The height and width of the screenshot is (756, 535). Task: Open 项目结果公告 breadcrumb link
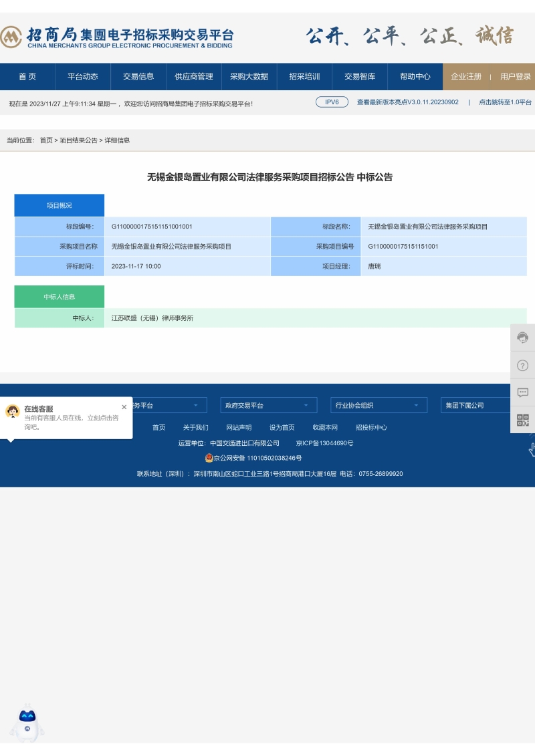78,140
